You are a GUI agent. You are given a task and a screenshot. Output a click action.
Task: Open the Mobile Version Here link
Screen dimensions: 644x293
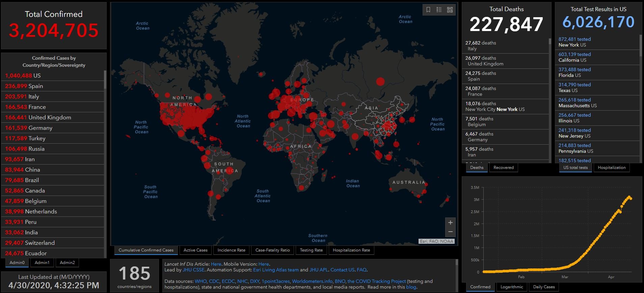tap(264, 264)
